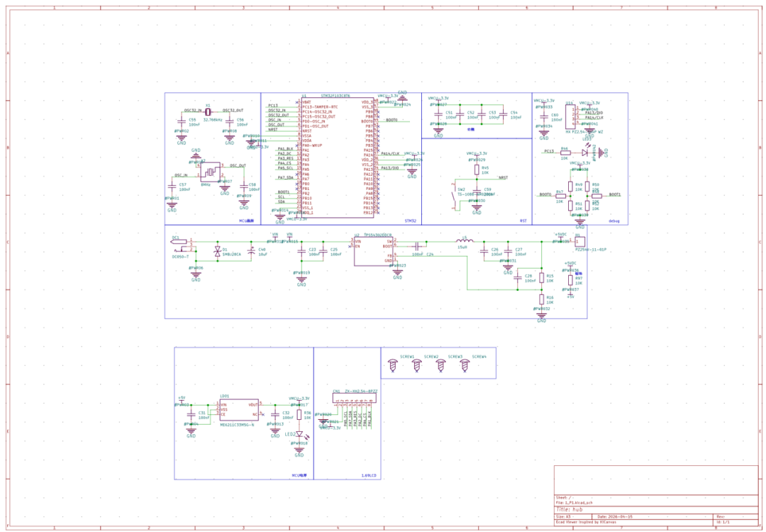The height and width of the screenshot is (532, 766).
Task: Click the STM32F103C8T6 U1 chip body
Action: point(337,157)
